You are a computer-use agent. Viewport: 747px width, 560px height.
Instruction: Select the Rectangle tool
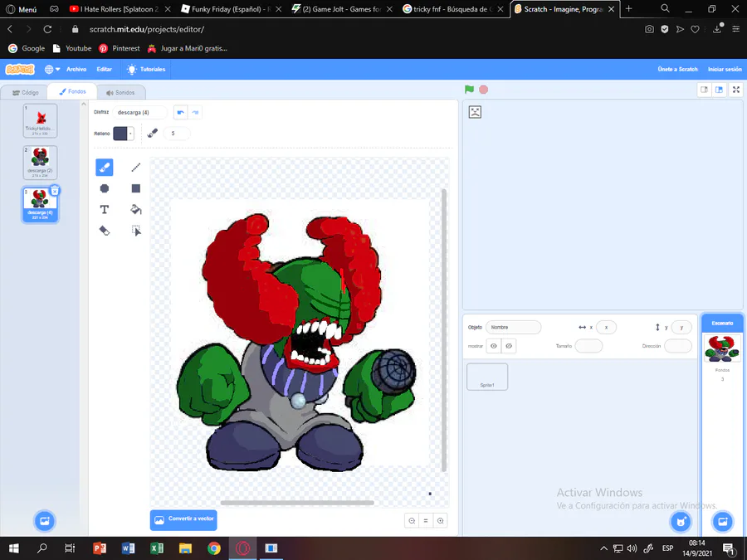[x=136, y=188]
